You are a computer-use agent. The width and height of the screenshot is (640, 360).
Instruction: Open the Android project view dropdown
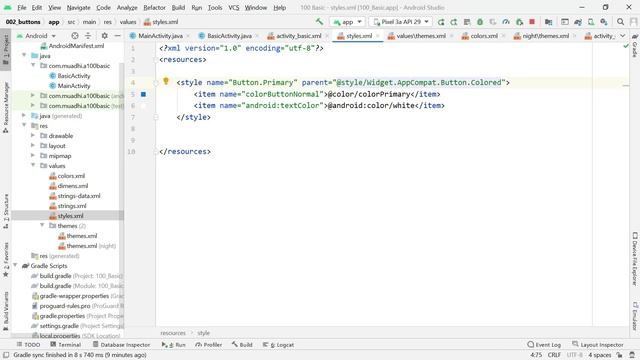[x=36, y=36]
